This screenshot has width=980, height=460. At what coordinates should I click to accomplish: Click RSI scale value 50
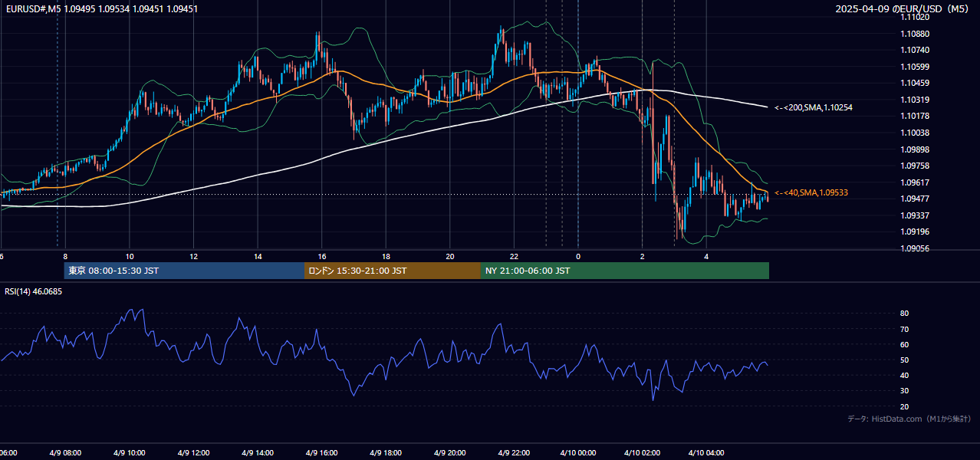[x=904, y=360]
